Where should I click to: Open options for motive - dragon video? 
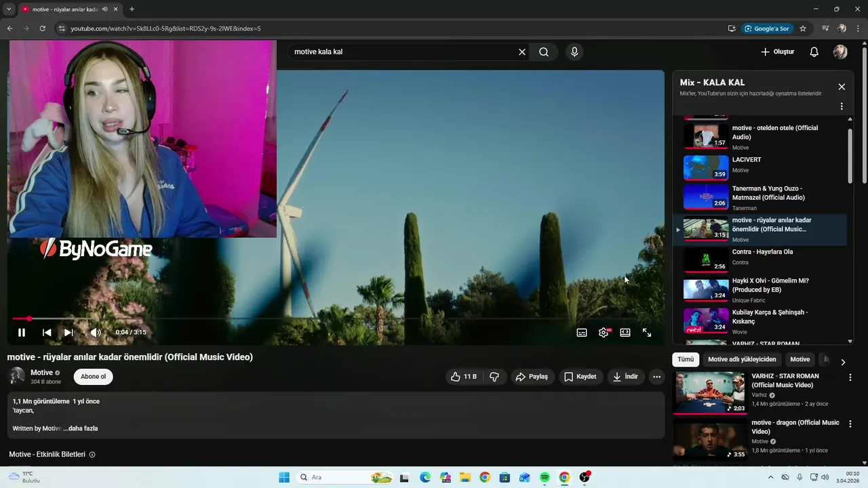click(850, 424)
